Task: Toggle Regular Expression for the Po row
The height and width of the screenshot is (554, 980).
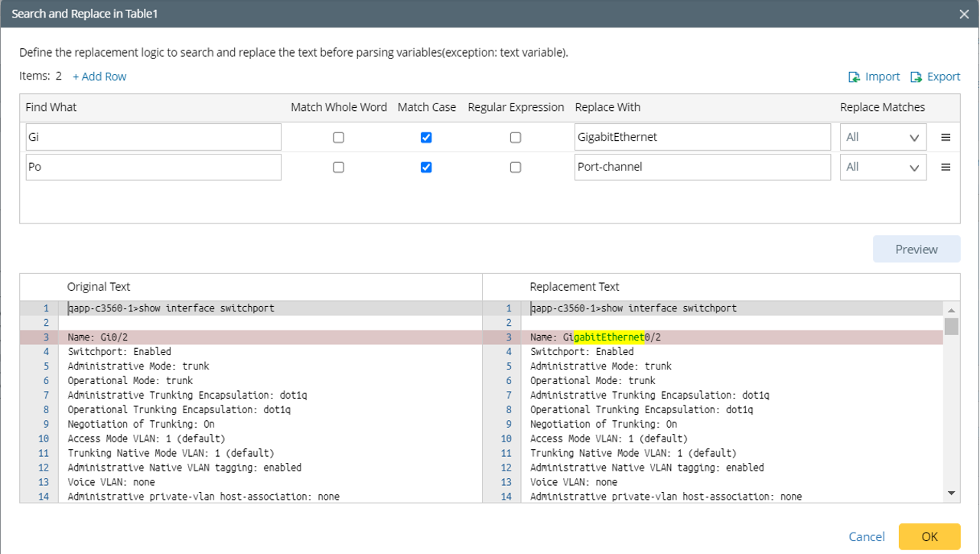Action: click(x=516, y=167)
